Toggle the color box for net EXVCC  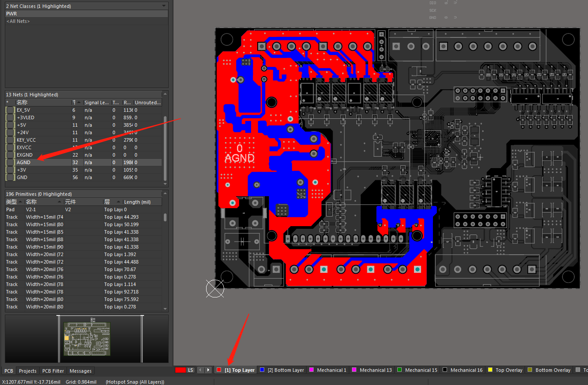[x=10, y=147]
